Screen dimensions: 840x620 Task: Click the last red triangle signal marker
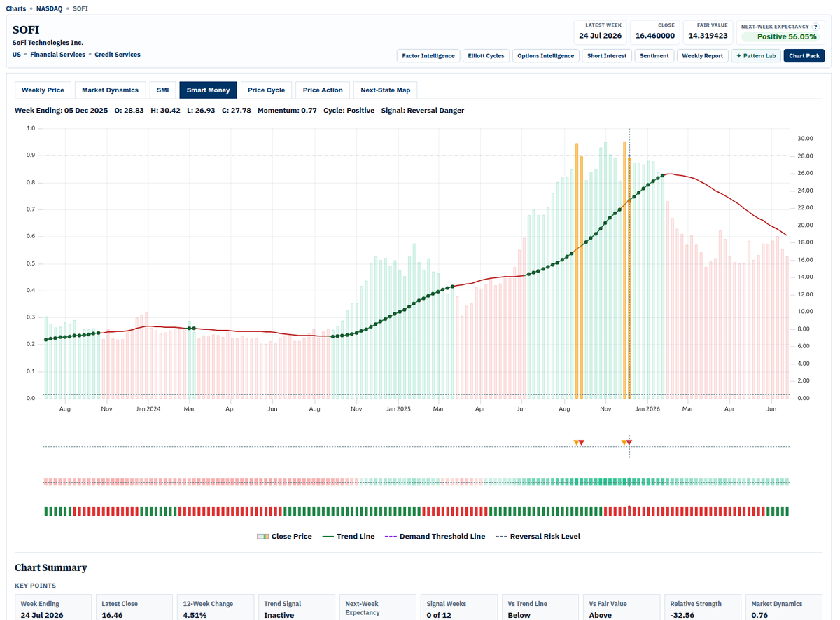(x=629, y=443)
